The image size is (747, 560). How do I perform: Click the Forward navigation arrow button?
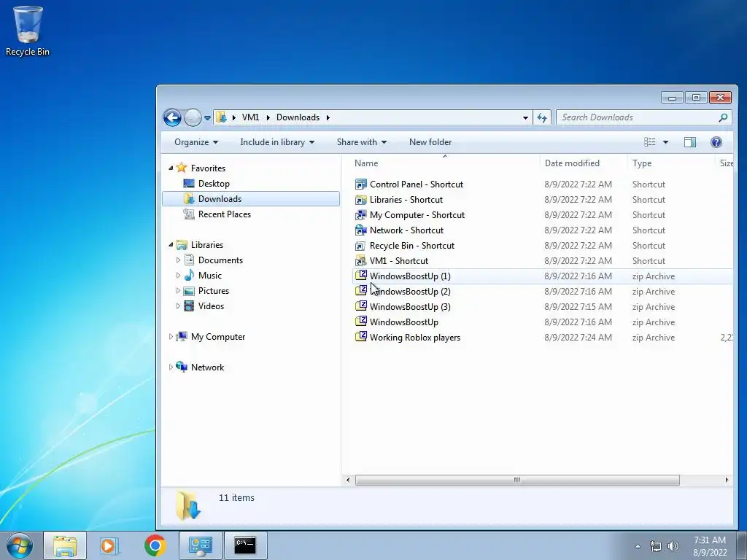[x=193, y=117]
